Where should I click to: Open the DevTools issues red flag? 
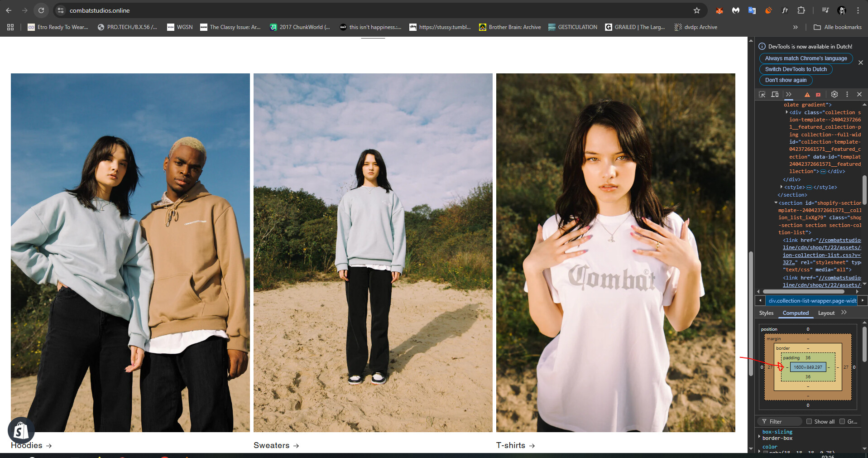tap(818, 95)
